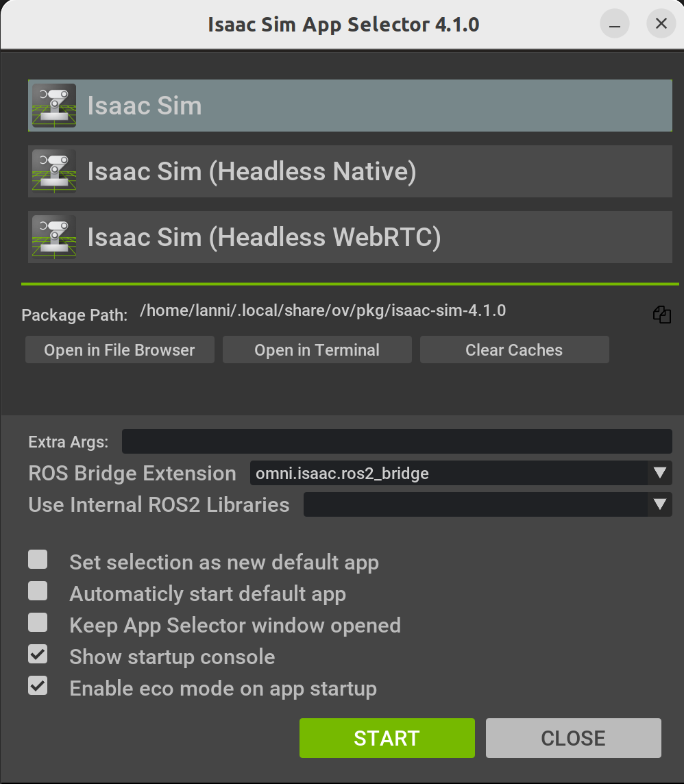Click the ROS Bridge Extension dropdown arrow
Screen dimensions: 684x784
click(659, 473)
